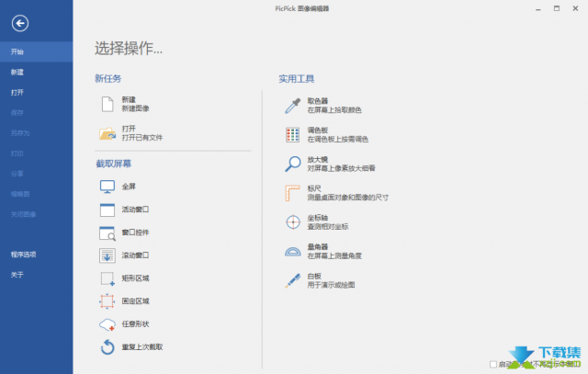Click the 放大镜 magnifier icon
588x374 pixels.
(x=292, y=164)
